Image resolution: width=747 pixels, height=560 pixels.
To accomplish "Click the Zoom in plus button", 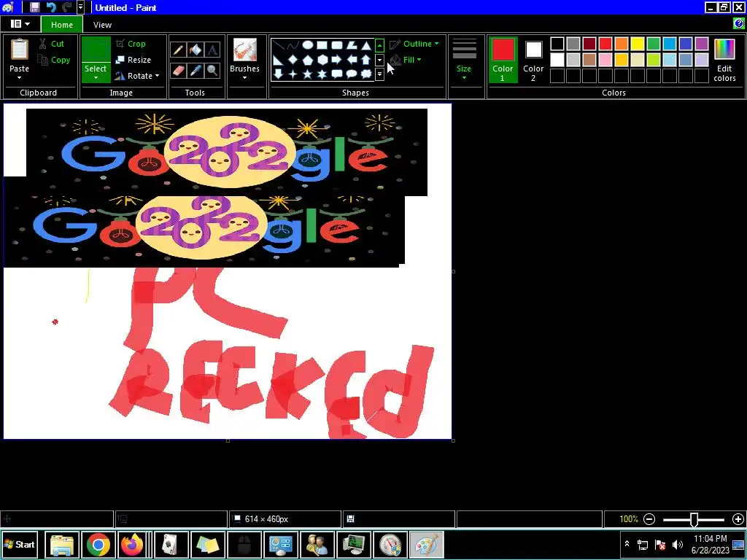I will coord(738,519).
